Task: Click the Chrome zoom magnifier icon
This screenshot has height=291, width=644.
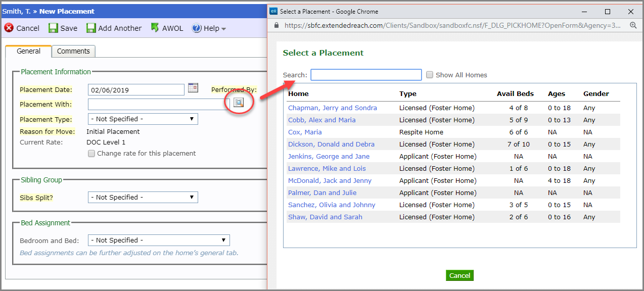Action: 633,25
